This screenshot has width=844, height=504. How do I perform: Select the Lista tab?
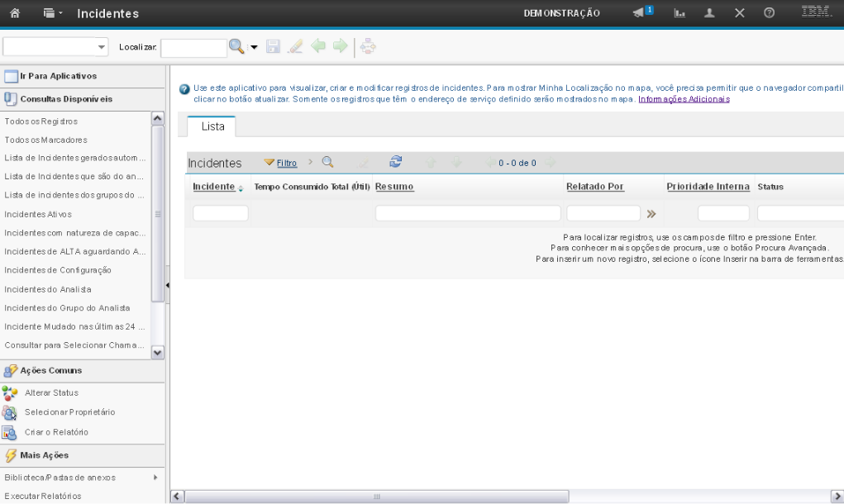[x=212, y=126]
